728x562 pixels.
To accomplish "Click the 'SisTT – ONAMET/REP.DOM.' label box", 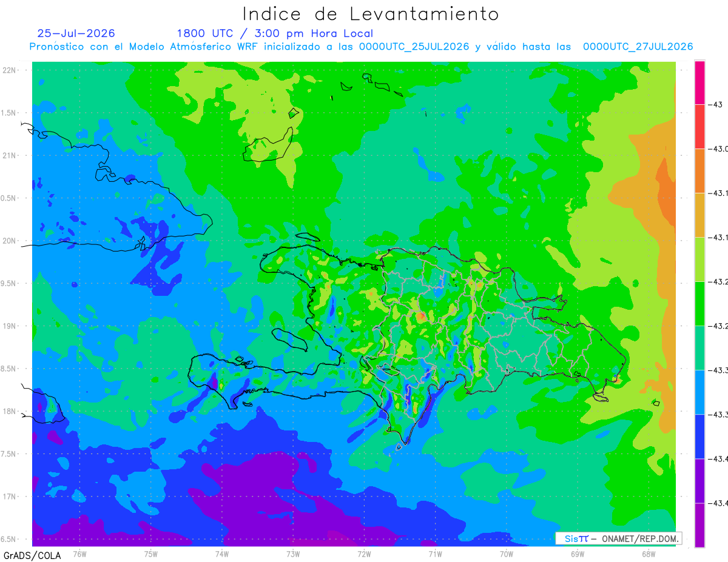I will click(619, 538).
